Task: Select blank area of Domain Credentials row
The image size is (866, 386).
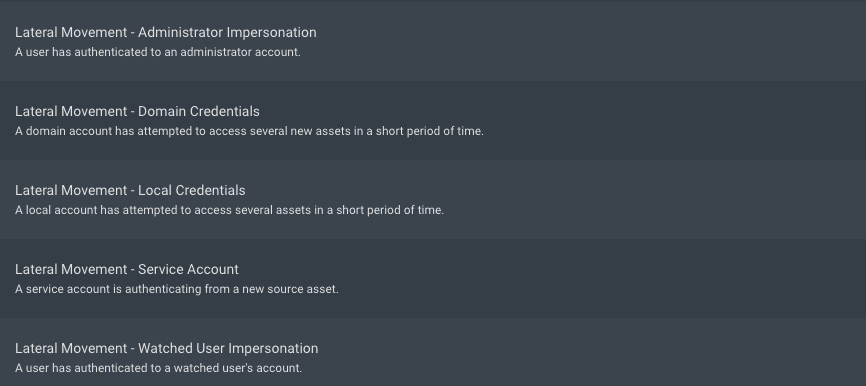Action: 663,120
